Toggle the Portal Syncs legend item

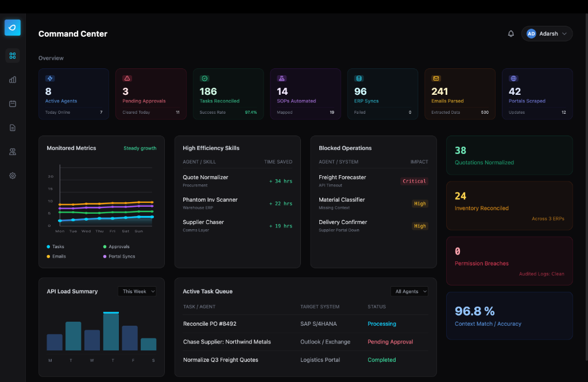[x=119, y=256]
